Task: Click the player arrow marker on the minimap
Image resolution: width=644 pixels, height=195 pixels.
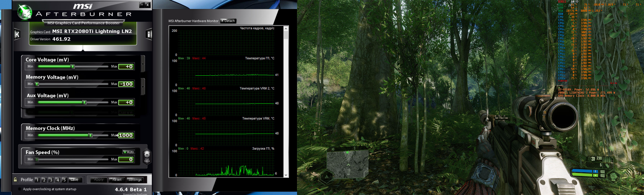Action: (348, 165)
